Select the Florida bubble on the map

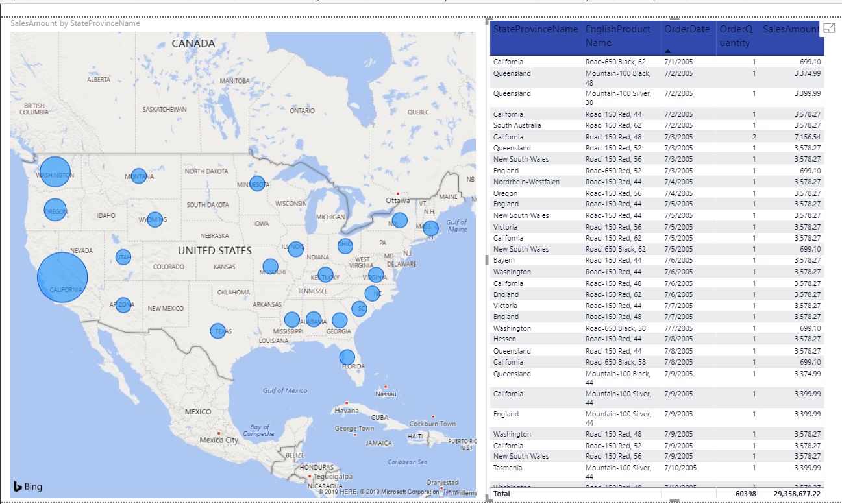coord(347,356)
